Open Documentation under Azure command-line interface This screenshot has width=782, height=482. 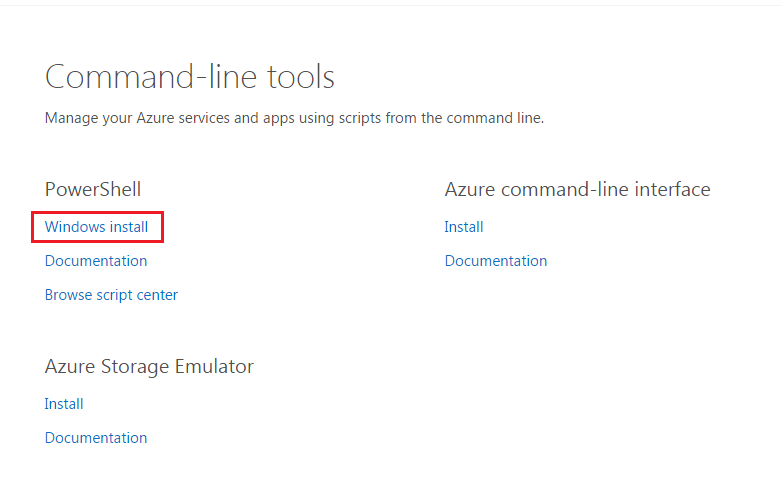pyautogui.click(x=496, y=261)
